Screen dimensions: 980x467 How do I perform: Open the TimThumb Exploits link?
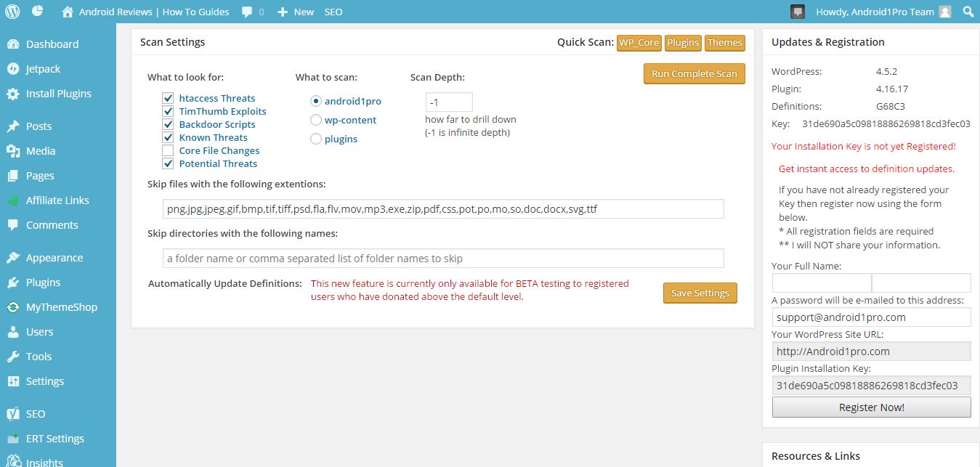[223, 111]
